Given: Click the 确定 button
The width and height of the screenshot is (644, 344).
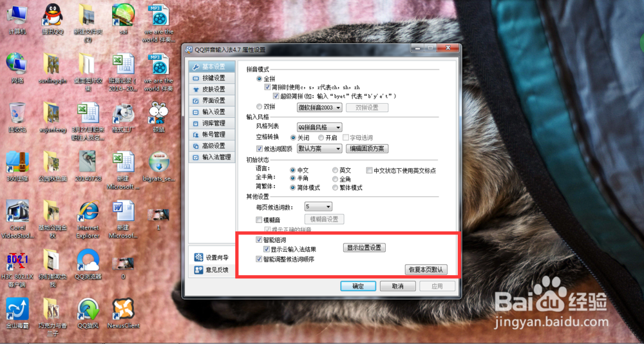Looking at the screenshot, I should coord(358,286).
